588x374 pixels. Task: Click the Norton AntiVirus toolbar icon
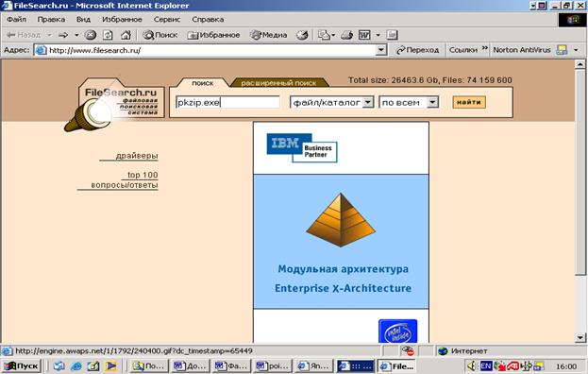(562, 50)
